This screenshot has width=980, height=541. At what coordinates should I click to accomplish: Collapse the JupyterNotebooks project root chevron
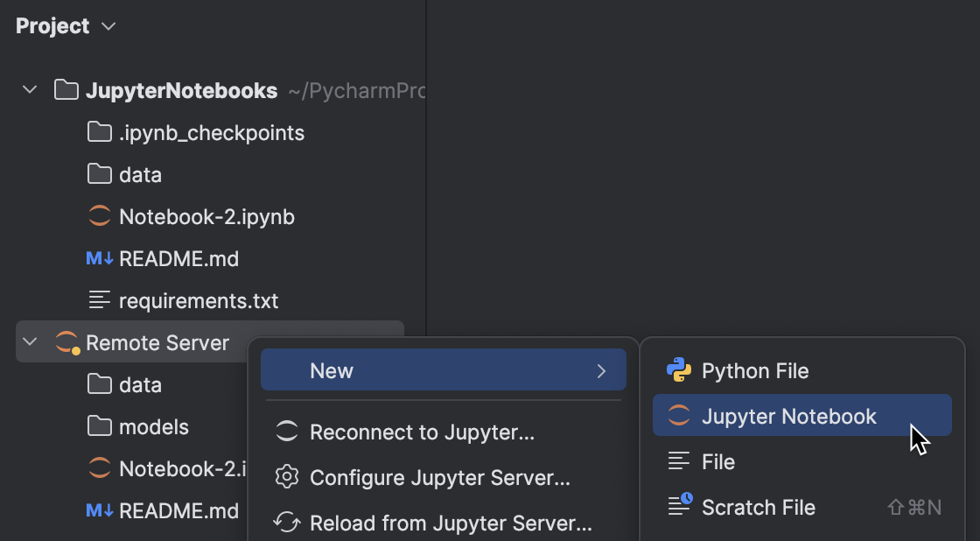click(x=29, y=88)
